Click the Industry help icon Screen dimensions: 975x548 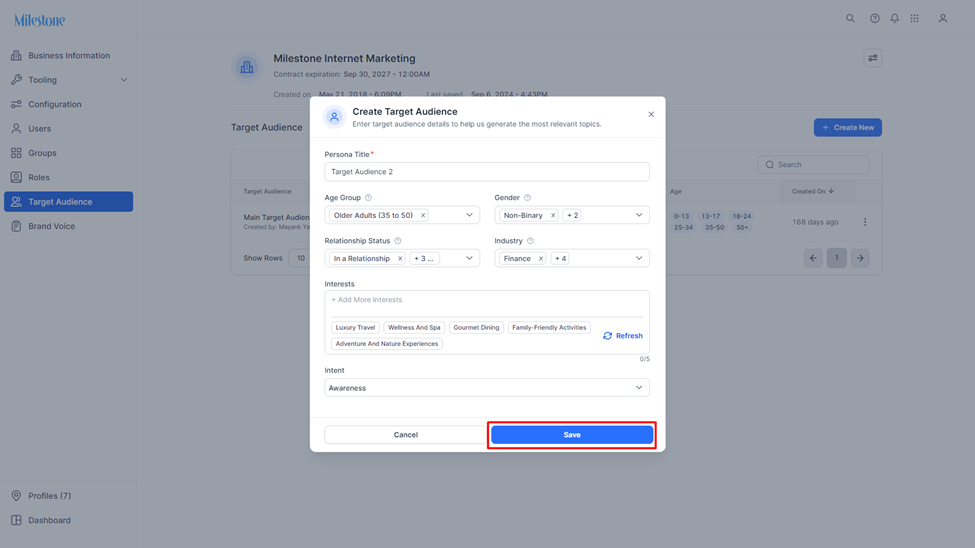(530, 241)
